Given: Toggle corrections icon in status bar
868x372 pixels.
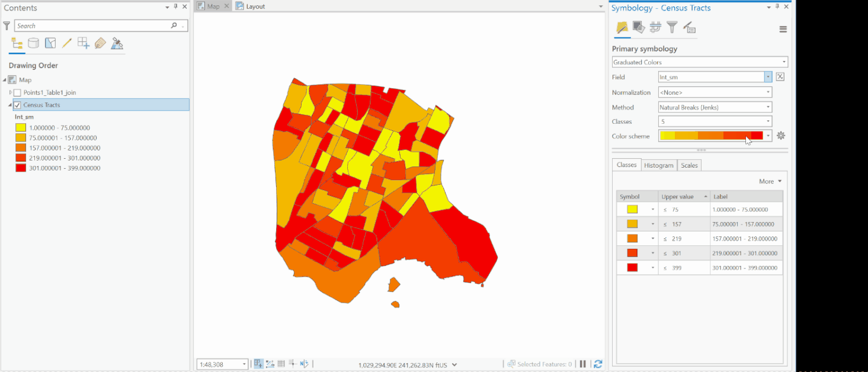Looking at the screenshot, I should (x=293, y=364).
